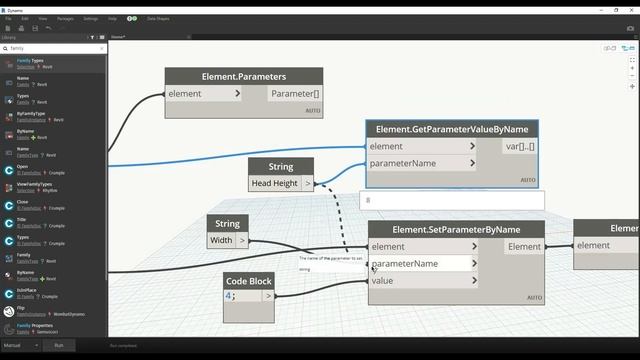Click the Save toolbar icon
This screenshot has height=360, width=640.
coord(35,28)
